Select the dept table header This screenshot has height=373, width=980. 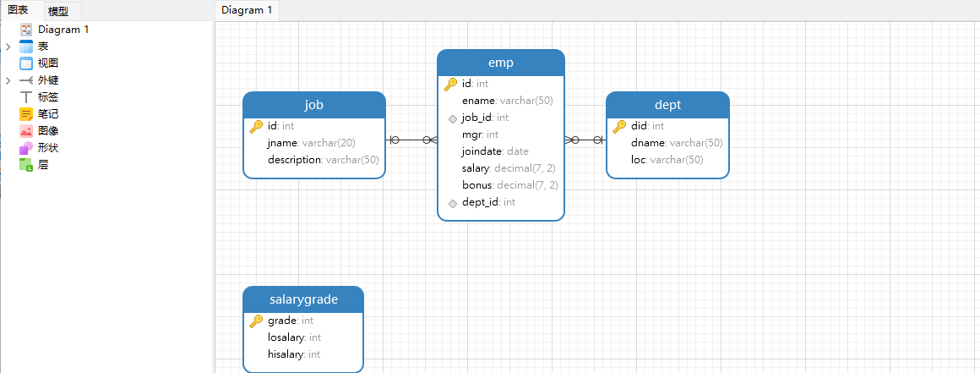point(667,105)
